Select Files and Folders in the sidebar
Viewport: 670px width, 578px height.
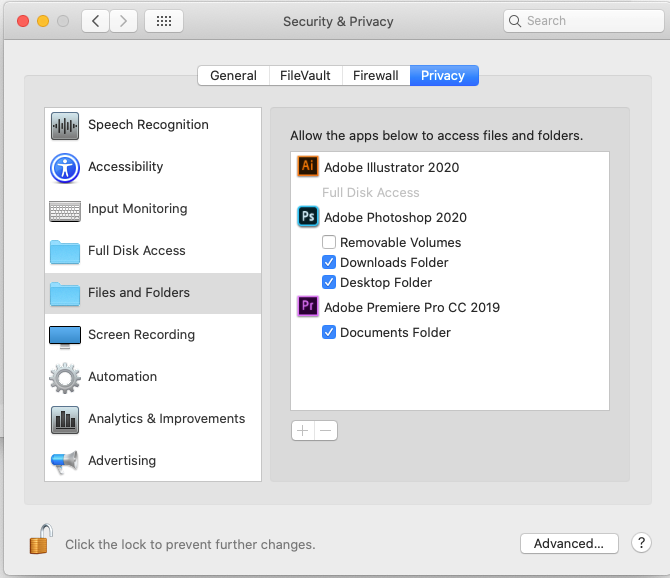click(153, 293)
